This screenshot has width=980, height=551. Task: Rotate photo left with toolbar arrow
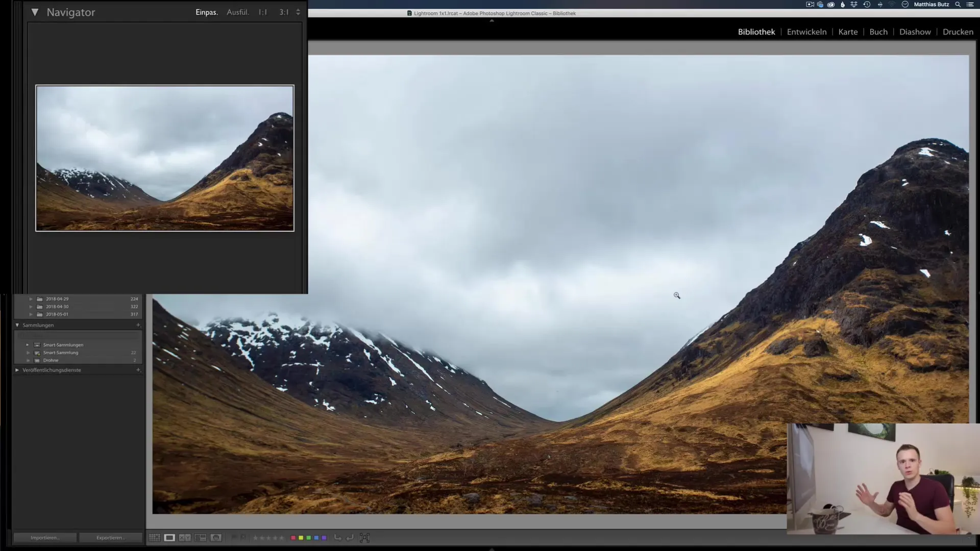click(x=338, y=538)
